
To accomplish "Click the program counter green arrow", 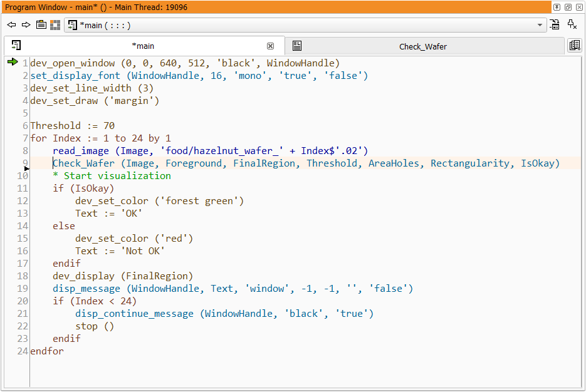I will (x=13, y=62).
